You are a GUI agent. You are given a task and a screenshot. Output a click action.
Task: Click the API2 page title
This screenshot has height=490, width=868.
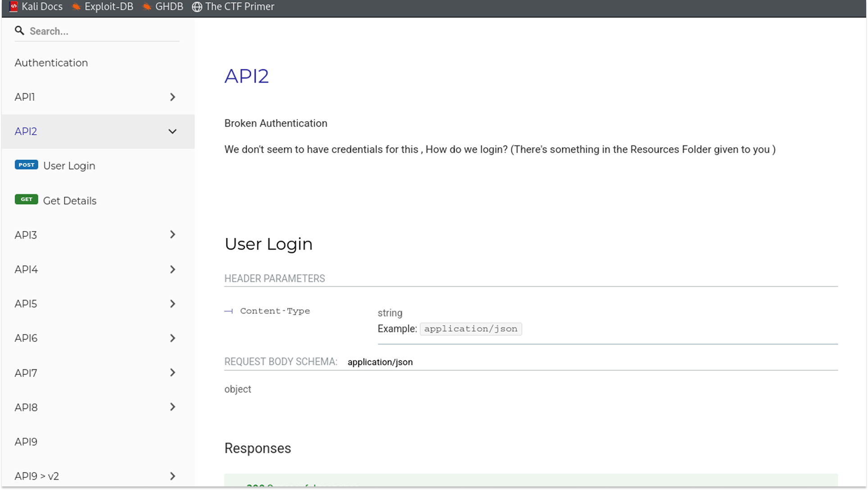click(247, 76)
